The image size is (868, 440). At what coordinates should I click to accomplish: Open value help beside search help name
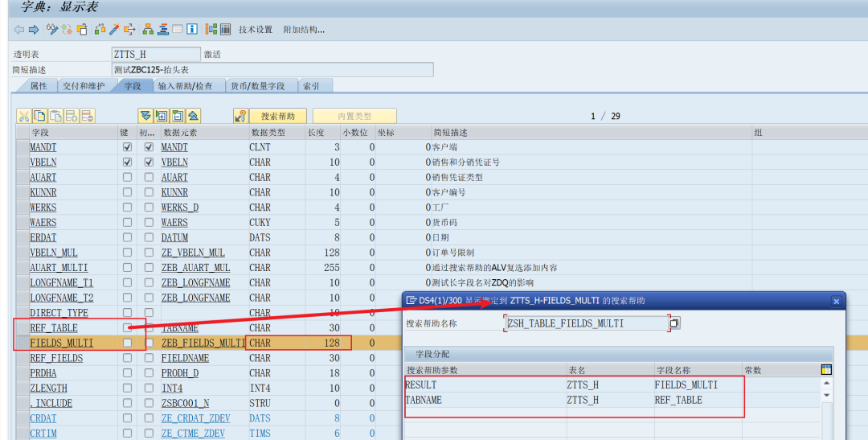coord(674,323)
